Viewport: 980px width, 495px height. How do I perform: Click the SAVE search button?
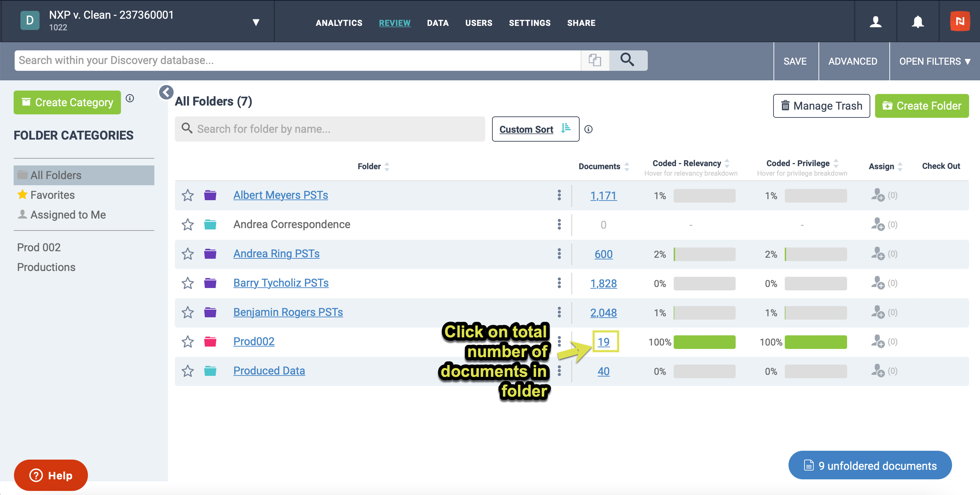click(x=795, y=61)
